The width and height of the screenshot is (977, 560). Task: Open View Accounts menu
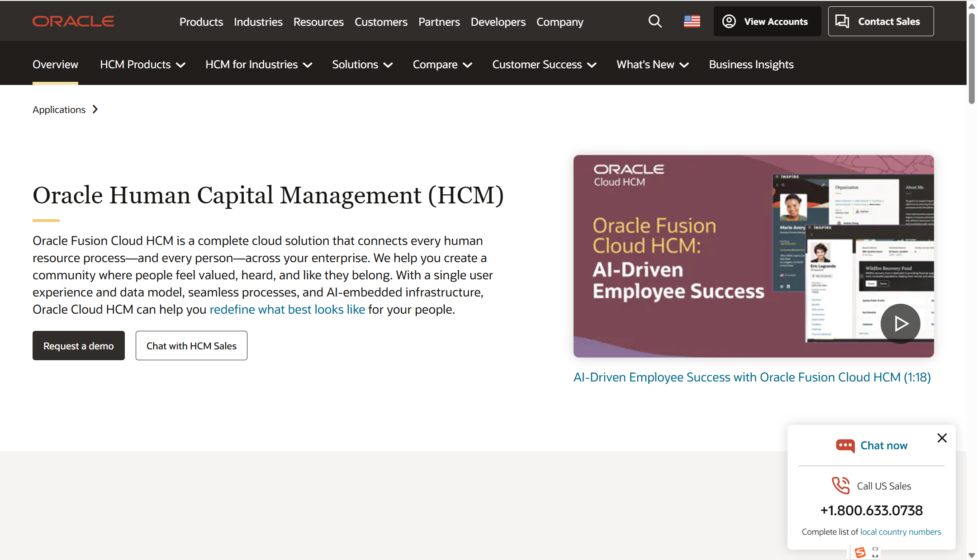click(x=767, y=21)
